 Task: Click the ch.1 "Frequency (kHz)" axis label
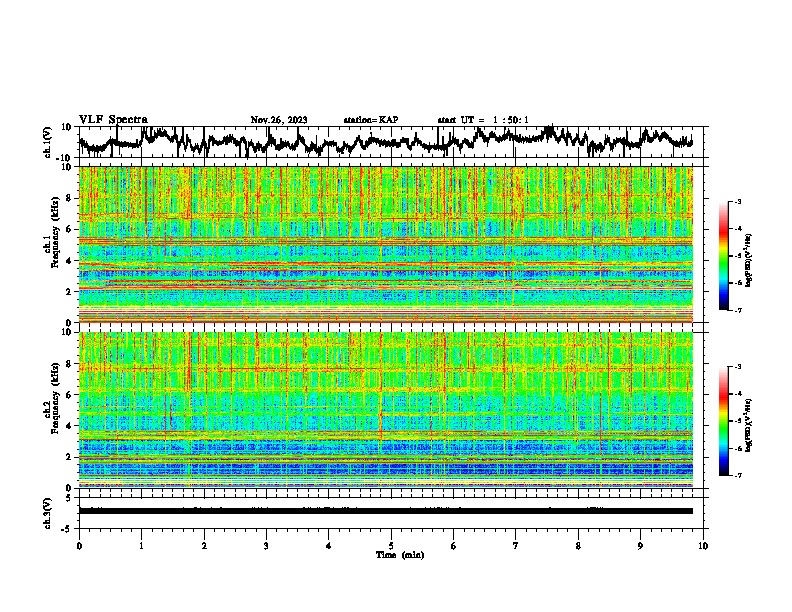pos(55,233)
